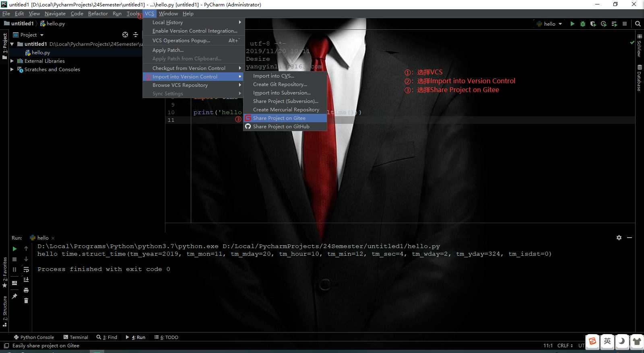Click the 11:1 caret position in status bar

[548, 346]
